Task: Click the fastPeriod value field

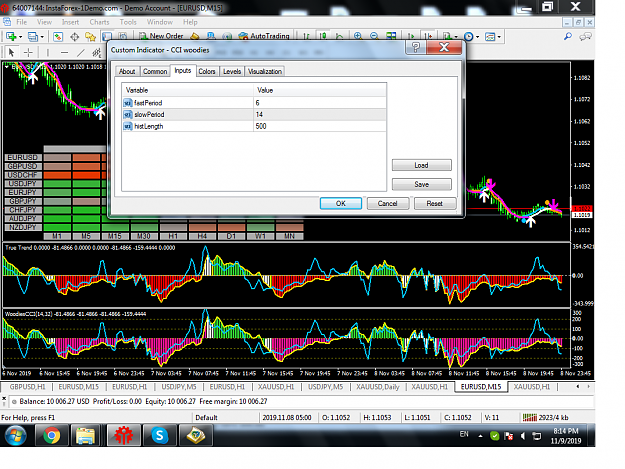Action: click(x=320, y=103)
